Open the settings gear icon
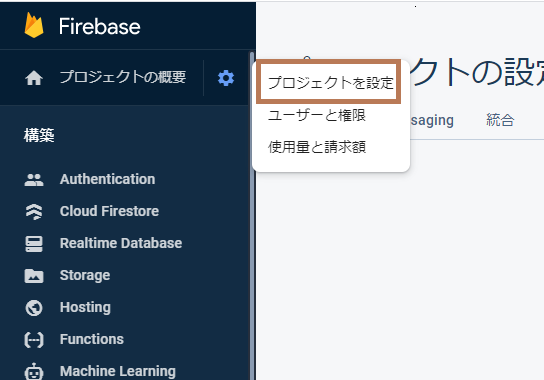Image resolution: width=544 pixels, height=380 pixels. pos(226,78)
